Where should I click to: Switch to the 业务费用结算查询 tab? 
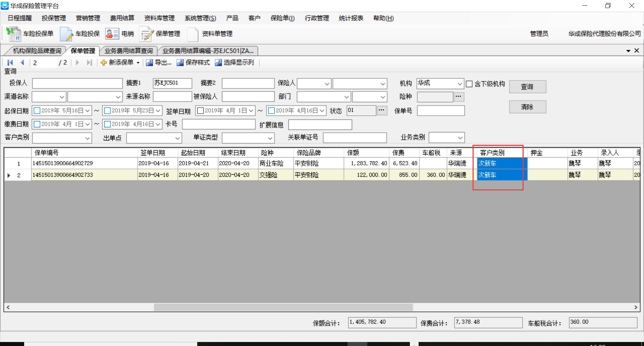coord(128,51)
